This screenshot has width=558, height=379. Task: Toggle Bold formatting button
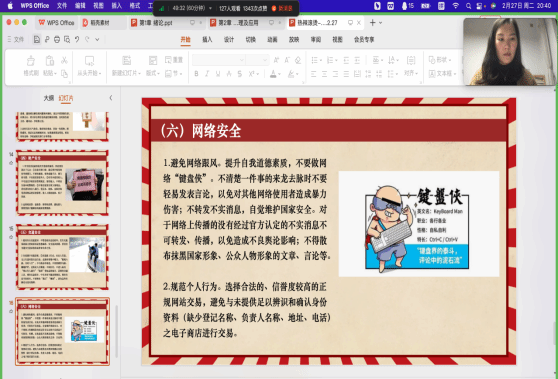pos(196,74)
